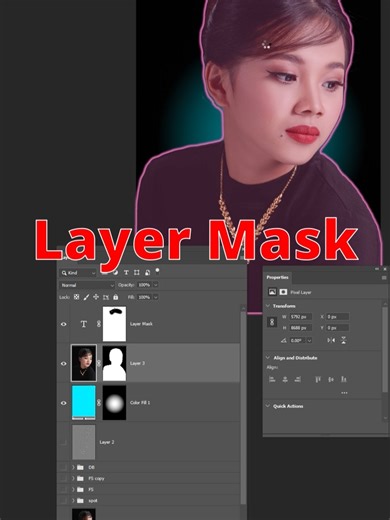Viewport: 390px width, 520px height.
Task: Click the text layer T thumbnail icon
Action: pos(84,324)
